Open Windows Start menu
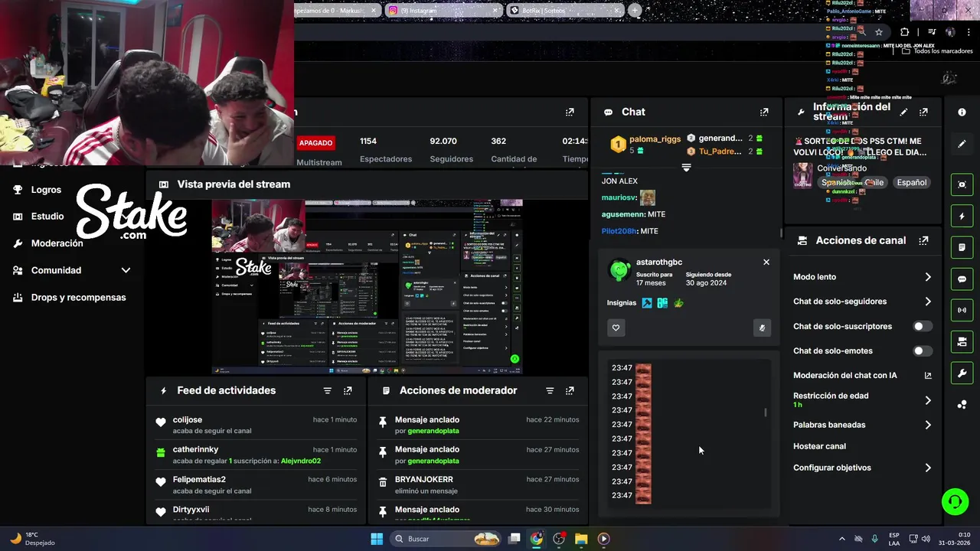Image resolution: width=980 pixels, height=551 pixels. point(377,539)
